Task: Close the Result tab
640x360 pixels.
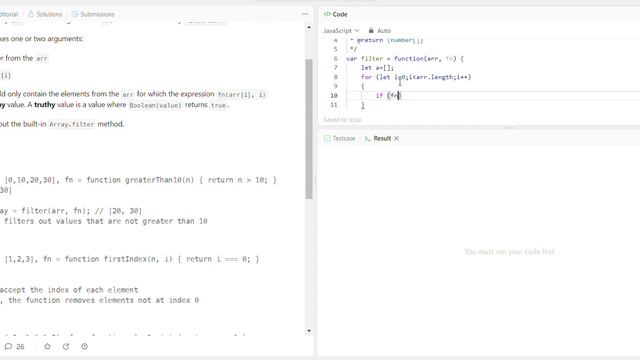Action: [396, 138]
